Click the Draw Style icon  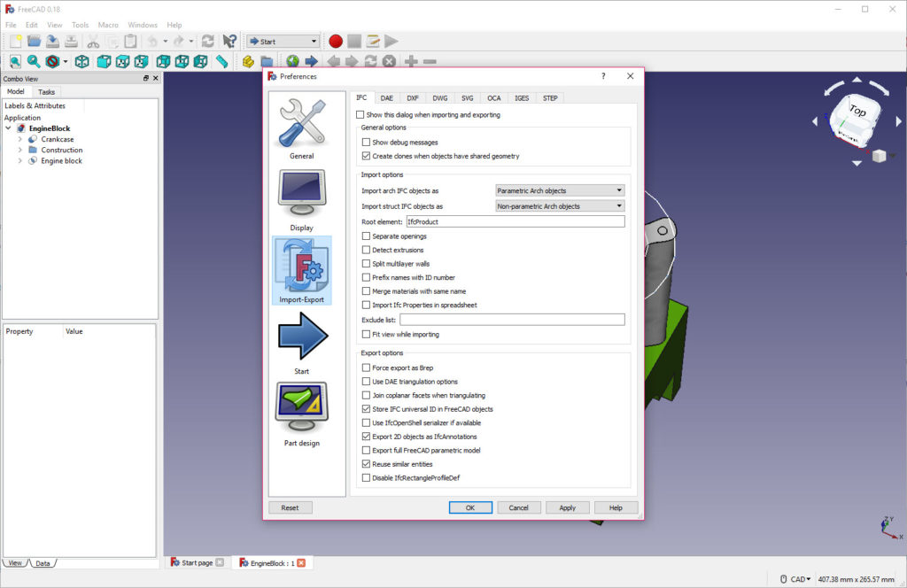click(52, 61)
